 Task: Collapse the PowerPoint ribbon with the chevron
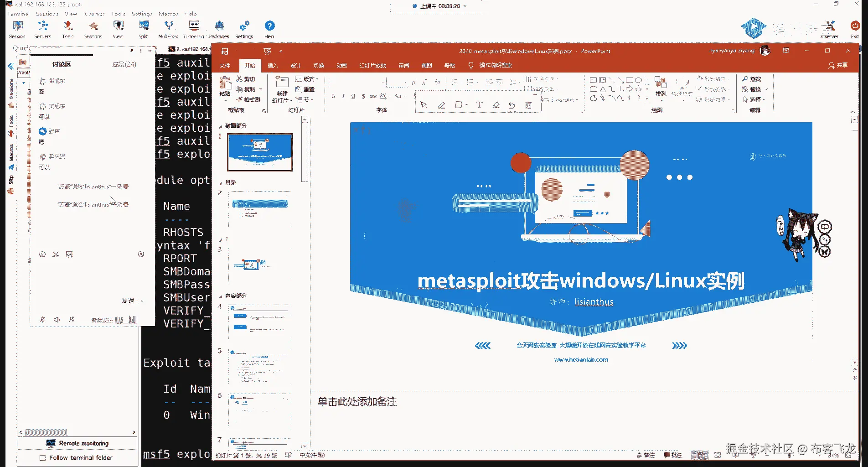pos(853,112)
